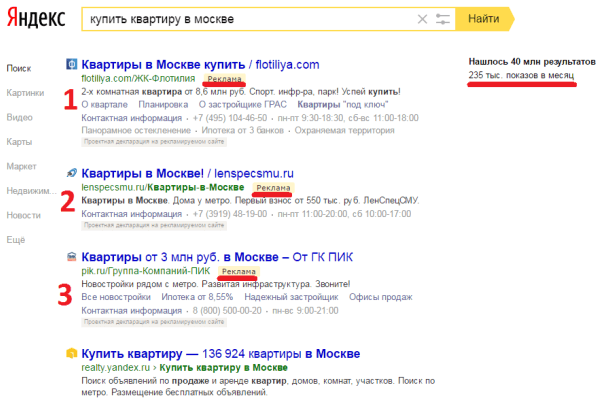Open the Планировка sitelink
600x398 pixels.
pyautogui.click(x=163, y=104)
